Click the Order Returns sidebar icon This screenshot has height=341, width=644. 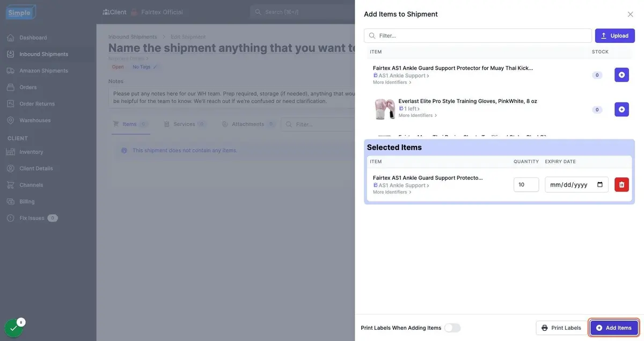click(x=10, y=104)
